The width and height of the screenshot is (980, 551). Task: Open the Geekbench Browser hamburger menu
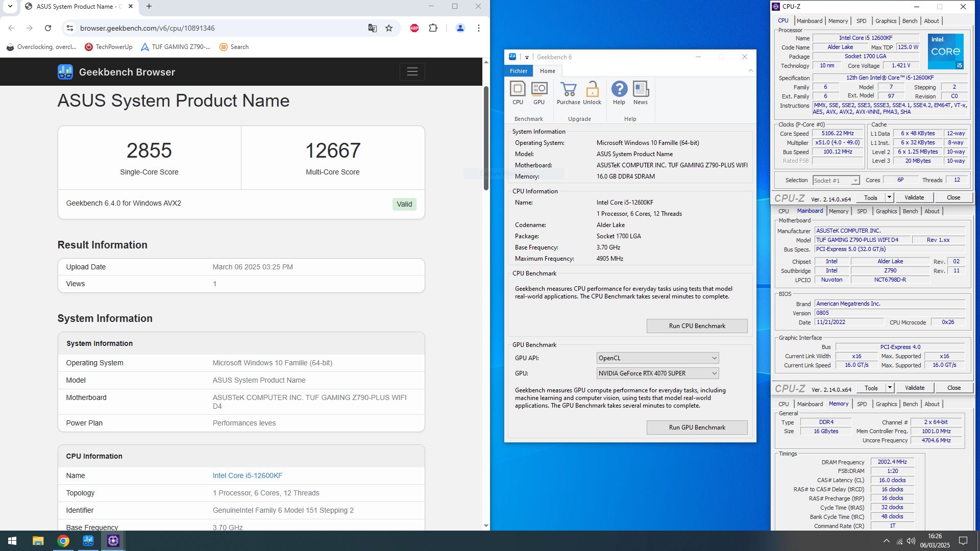click(412, 72)
